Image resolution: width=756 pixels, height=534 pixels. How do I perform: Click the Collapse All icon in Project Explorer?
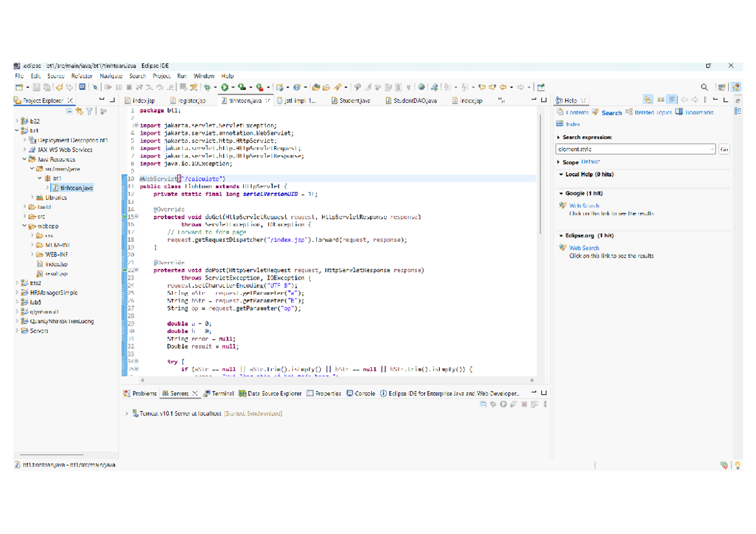coord(69,111)
